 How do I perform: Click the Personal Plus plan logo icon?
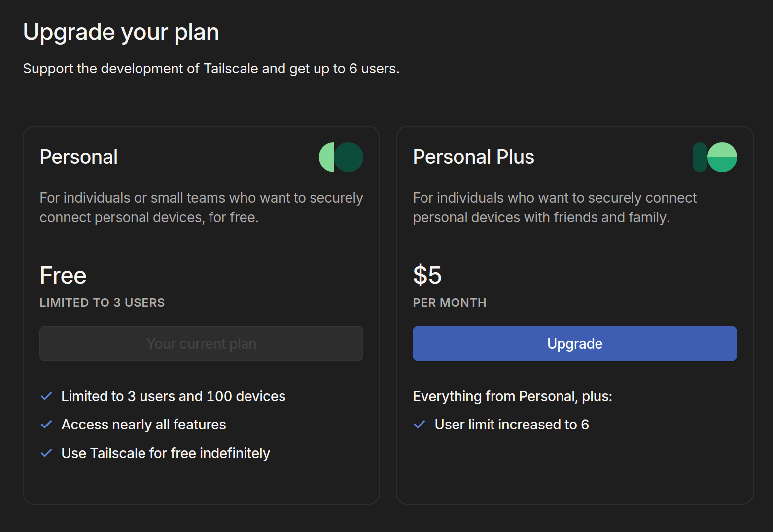pyautogui.click(x=714, y=157)
